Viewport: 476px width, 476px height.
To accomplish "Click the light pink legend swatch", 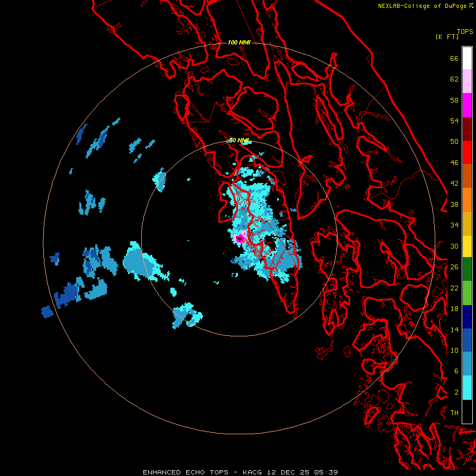I will tap(467, 81).
